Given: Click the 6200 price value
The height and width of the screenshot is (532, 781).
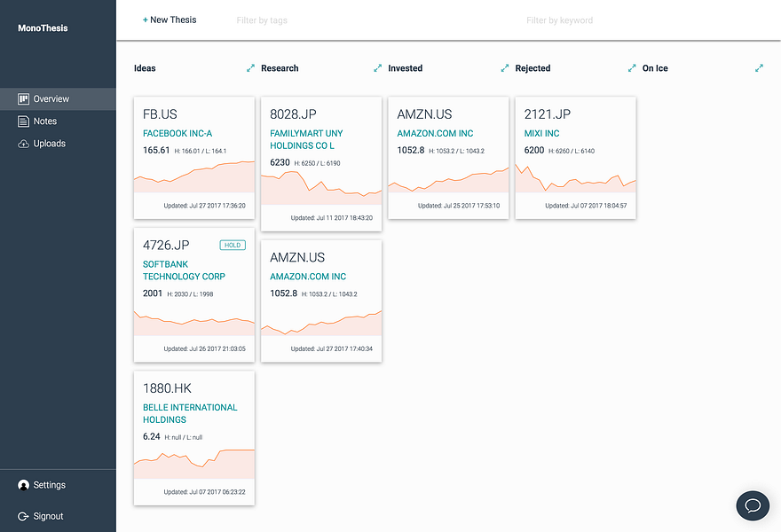Looking at the screenshot, I should point(534,151).
